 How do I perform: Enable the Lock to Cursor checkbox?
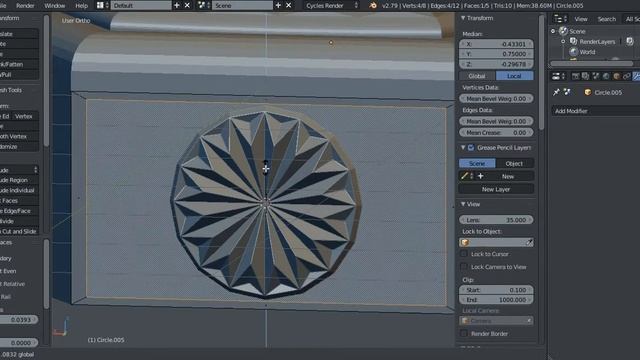tap(464, 254)
